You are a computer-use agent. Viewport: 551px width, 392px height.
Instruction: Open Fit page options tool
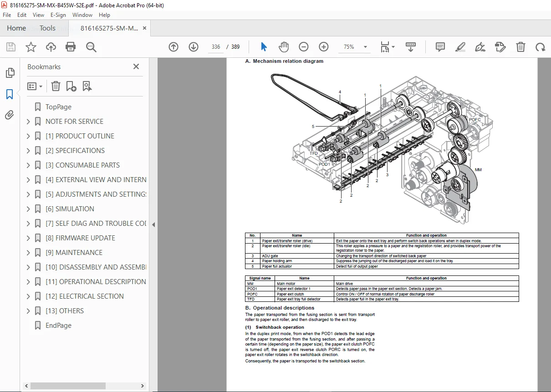click(x=388, y=47)
